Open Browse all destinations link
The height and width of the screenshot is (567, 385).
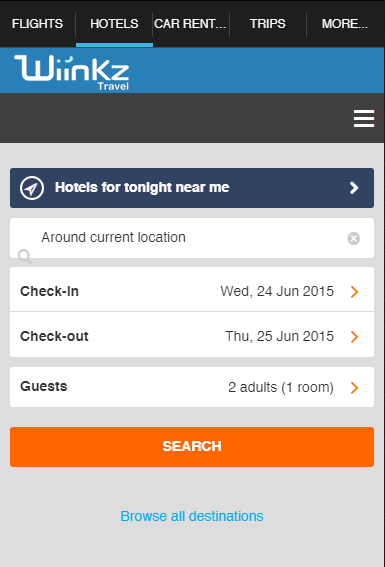tap(192, 516)
